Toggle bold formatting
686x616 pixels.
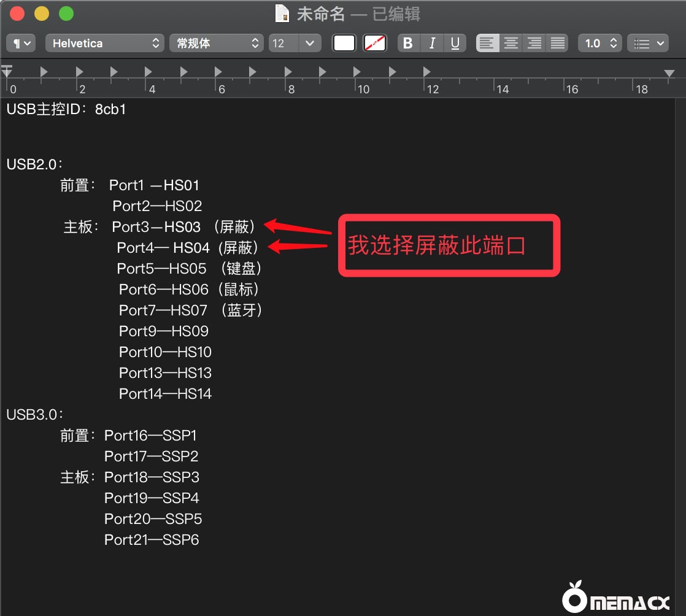[x=408, y=44]
